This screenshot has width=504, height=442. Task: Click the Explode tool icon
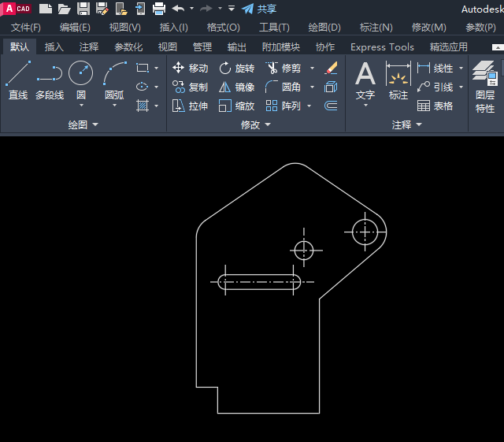(331, 87)
